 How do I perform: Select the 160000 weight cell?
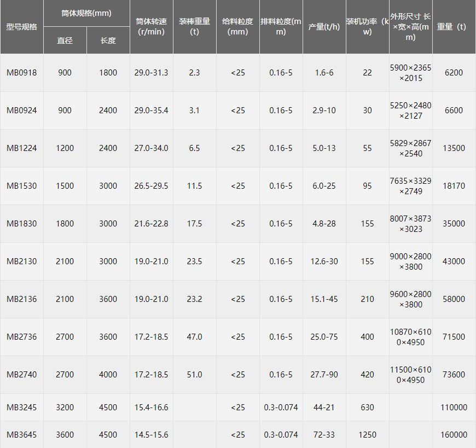tap(454, 435)
